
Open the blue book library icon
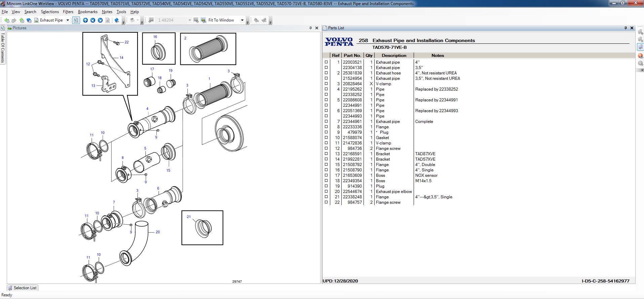[x=117, y=20]
